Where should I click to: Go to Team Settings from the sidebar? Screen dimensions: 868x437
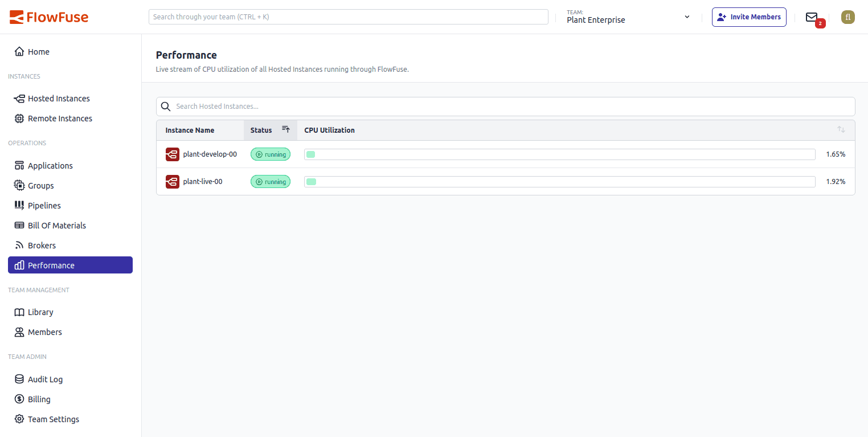[x=53, y=419]
